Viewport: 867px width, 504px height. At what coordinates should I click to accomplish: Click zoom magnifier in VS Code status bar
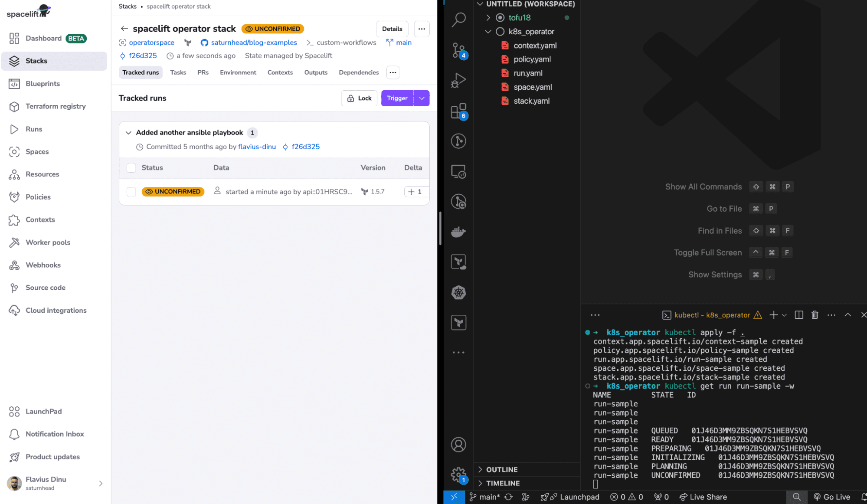797,497
